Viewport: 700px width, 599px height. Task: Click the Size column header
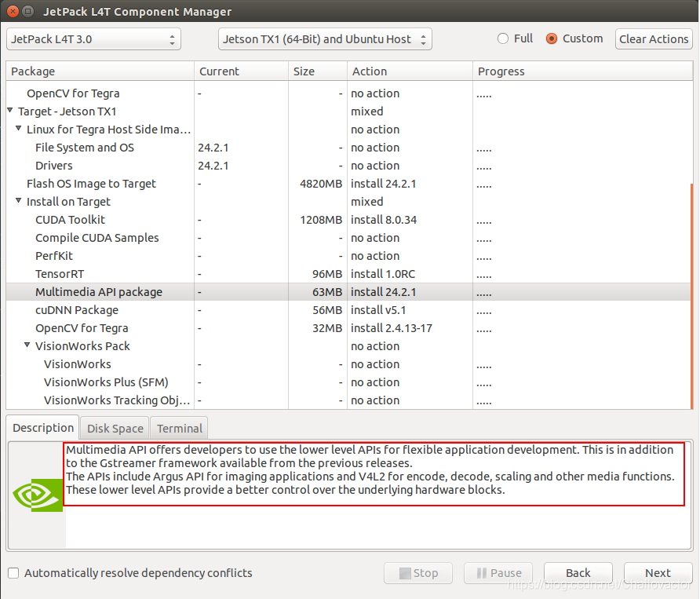tap(318, 71)
